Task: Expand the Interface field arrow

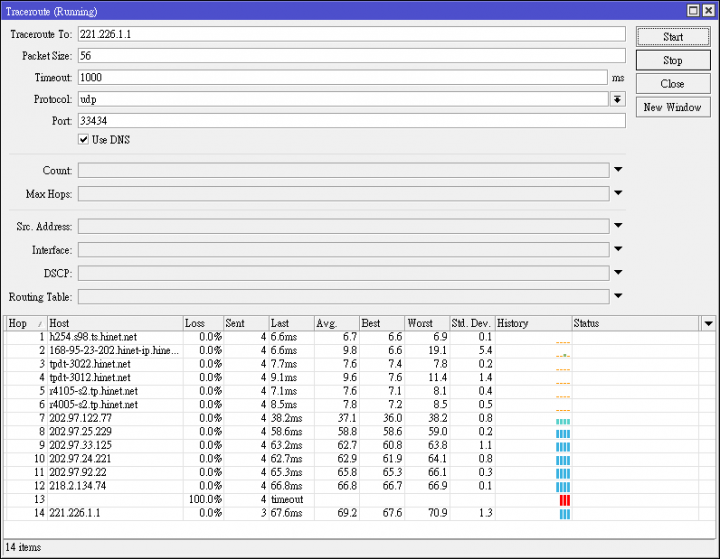Action: [618, 249]
